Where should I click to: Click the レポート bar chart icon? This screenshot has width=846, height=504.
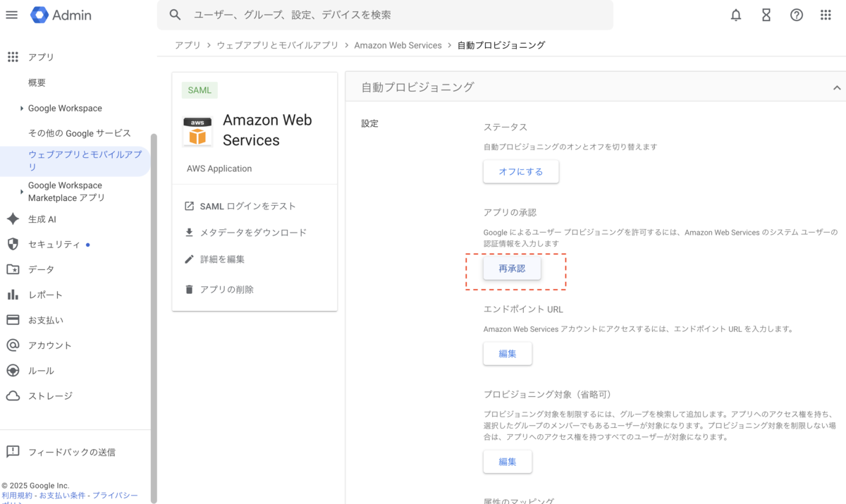point(13,295)
